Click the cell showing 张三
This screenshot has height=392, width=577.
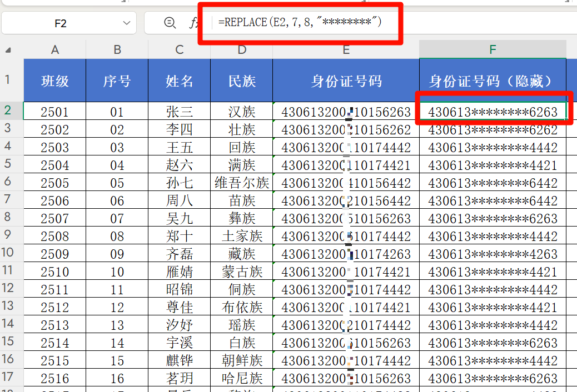[x=179, y=111]
